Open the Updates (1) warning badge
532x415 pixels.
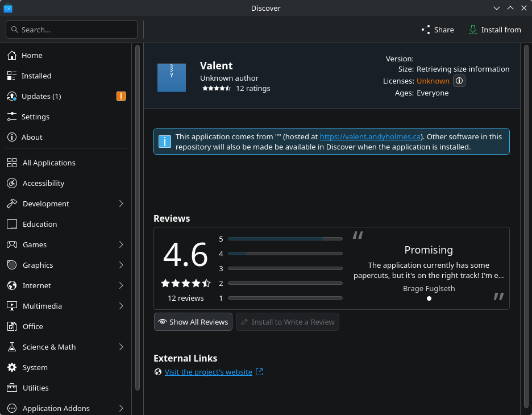tap(121, 96)
